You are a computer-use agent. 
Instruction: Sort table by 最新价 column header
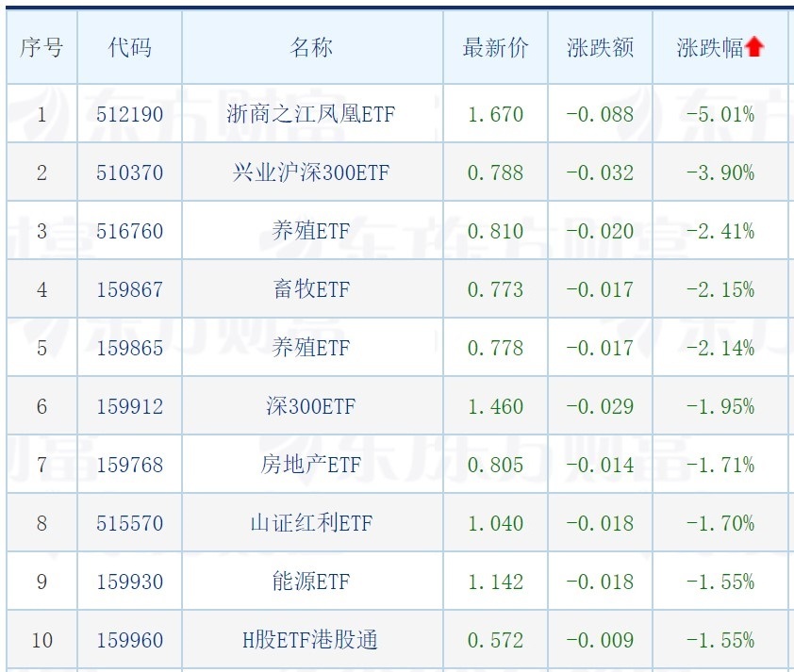pos(495,47)
